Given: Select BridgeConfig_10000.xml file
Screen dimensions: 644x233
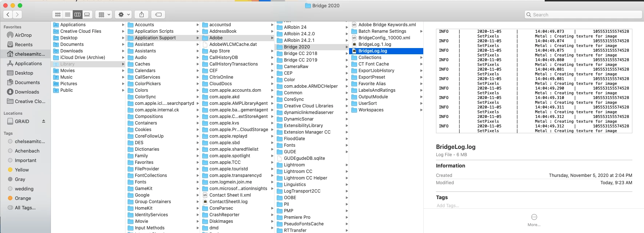Looking at the screenshot, I should point(384,38).
